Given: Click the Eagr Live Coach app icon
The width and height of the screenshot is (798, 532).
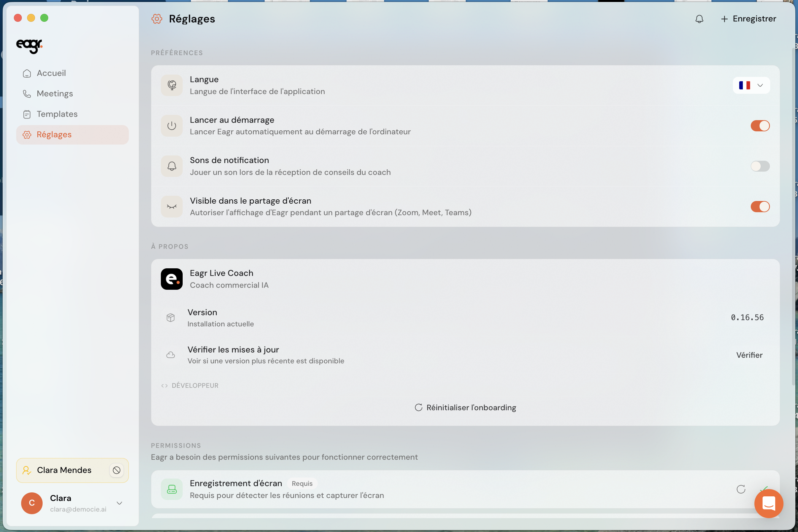Looking at the screenshot, I should (x=172, y=279).
